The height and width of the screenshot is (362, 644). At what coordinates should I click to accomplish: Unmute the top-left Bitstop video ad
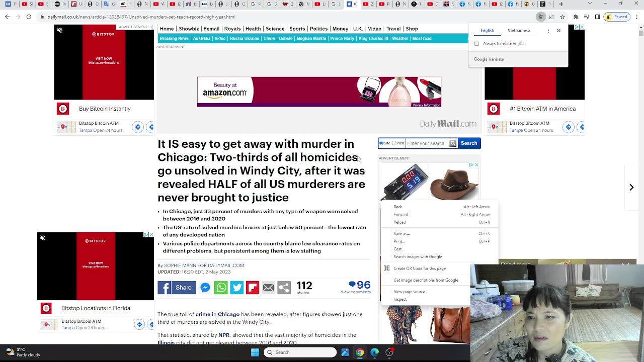[x=59, y=31]
